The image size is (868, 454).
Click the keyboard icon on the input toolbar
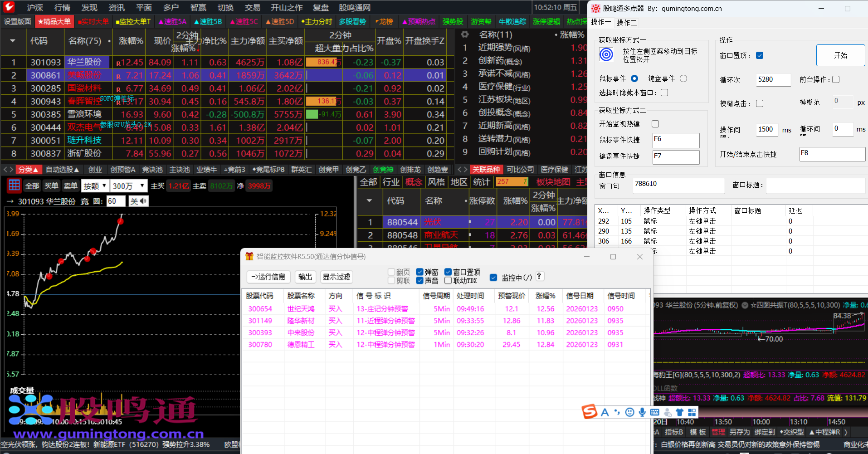(654, 412)
